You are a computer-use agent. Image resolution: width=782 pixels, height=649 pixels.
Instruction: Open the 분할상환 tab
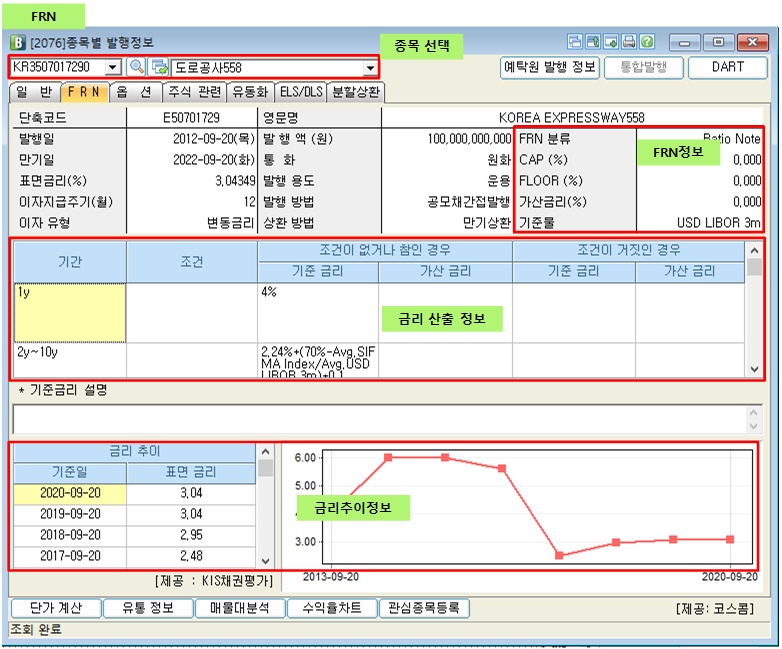coord(356,92)
